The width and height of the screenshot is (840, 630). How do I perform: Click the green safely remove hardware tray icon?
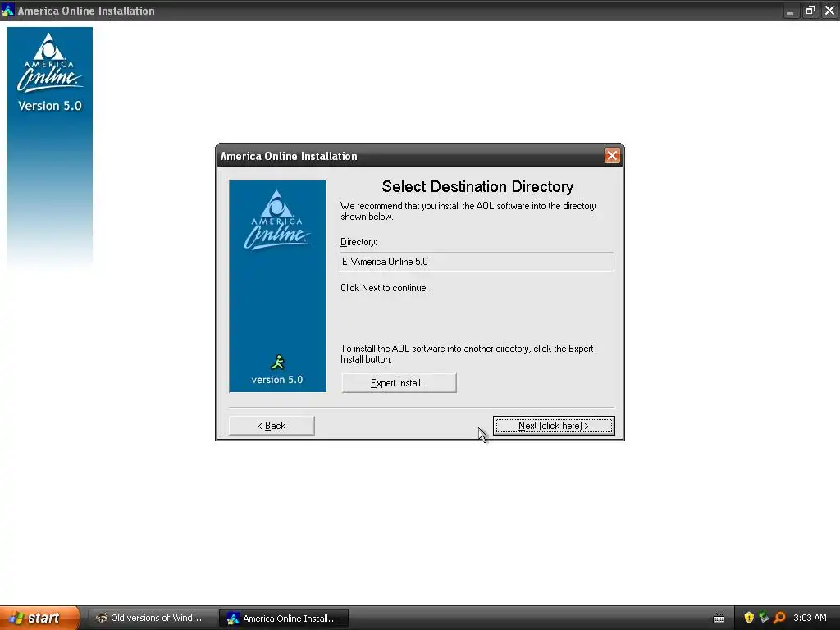(764, 618)
